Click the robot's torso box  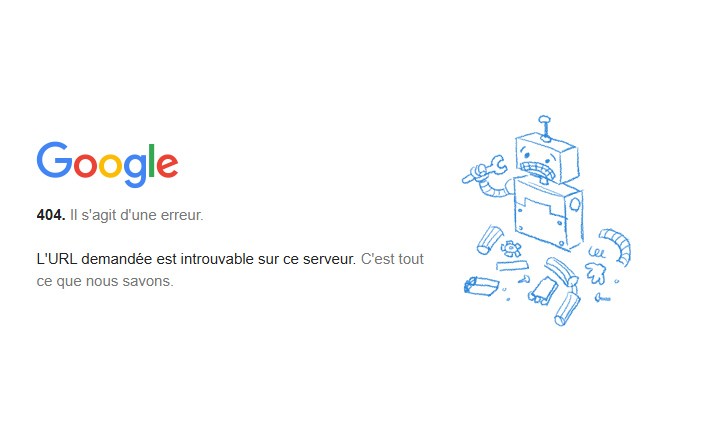point(548,212)
